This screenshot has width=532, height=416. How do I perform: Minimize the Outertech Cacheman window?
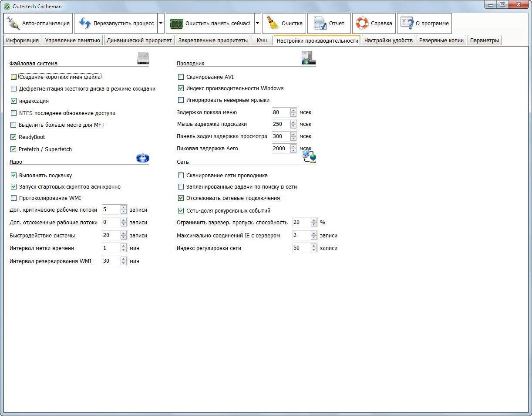tap(491, 4)
